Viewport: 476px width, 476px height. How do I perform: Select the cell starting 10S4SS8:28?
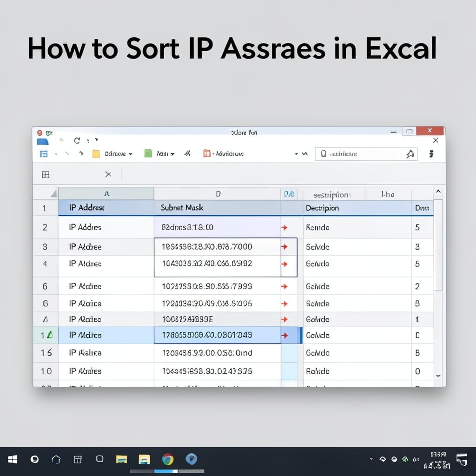(218, 247)
